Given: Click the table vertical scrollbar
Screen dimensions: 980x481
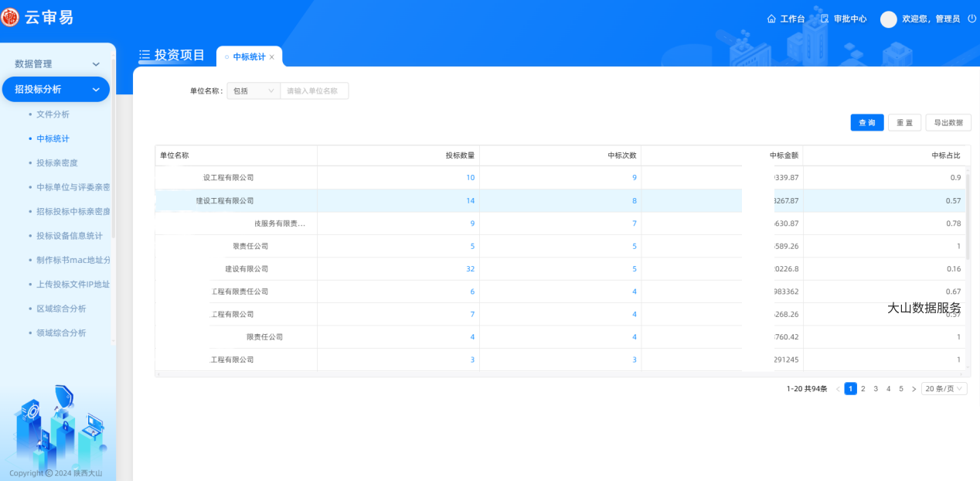Looking at the screenshot, I should [x=968, y=217].
